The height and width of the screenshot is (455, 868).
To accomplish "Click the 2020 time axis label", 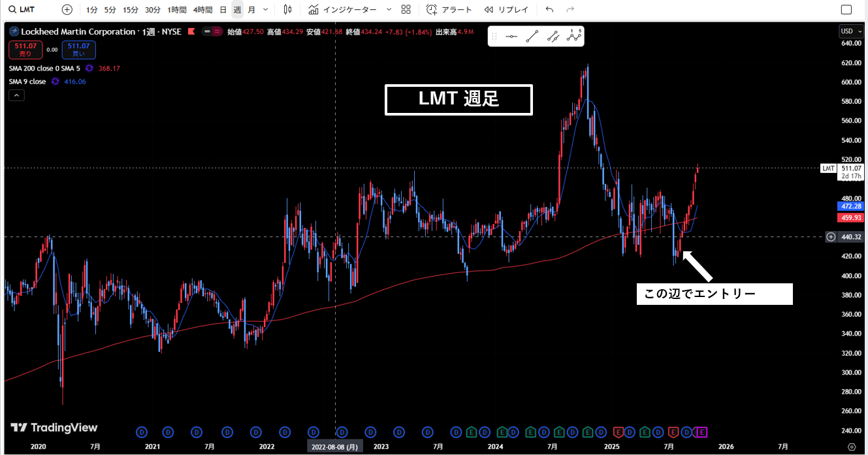I will (x=39, y=447).
